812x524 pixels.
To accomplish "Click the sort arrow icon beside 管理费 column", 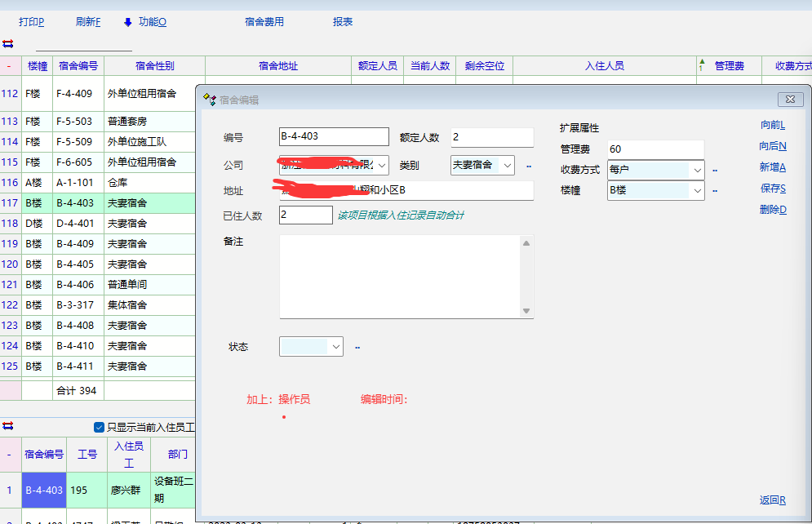I will coord(701,66).
